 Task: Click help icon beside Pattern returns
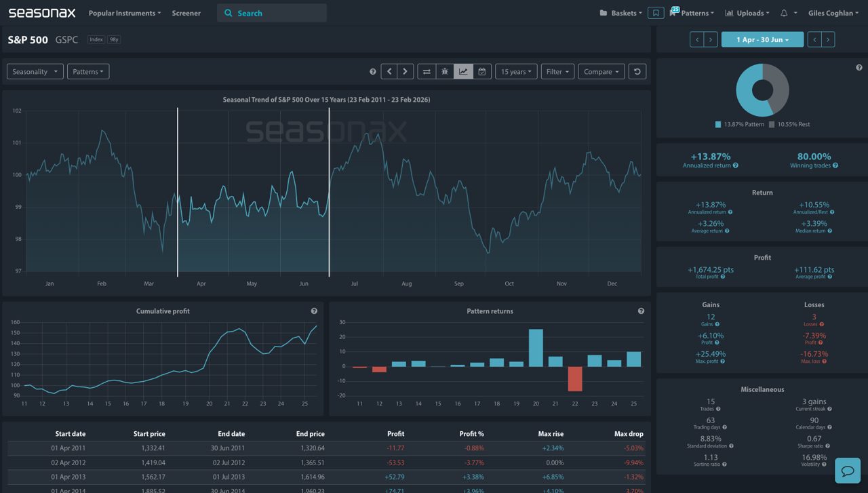coord(641,311)
